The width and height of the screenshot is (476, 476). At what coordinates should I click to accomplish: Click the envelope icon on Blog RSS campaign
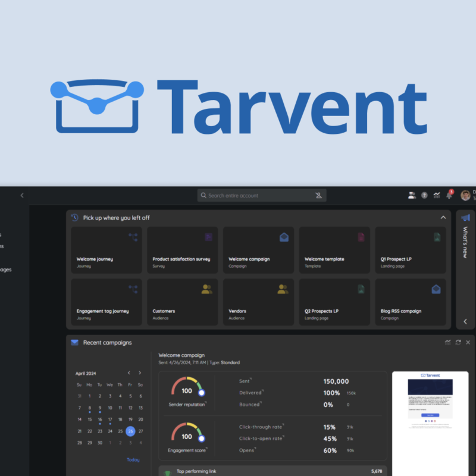pyautogui.click(x=436, y=289)
